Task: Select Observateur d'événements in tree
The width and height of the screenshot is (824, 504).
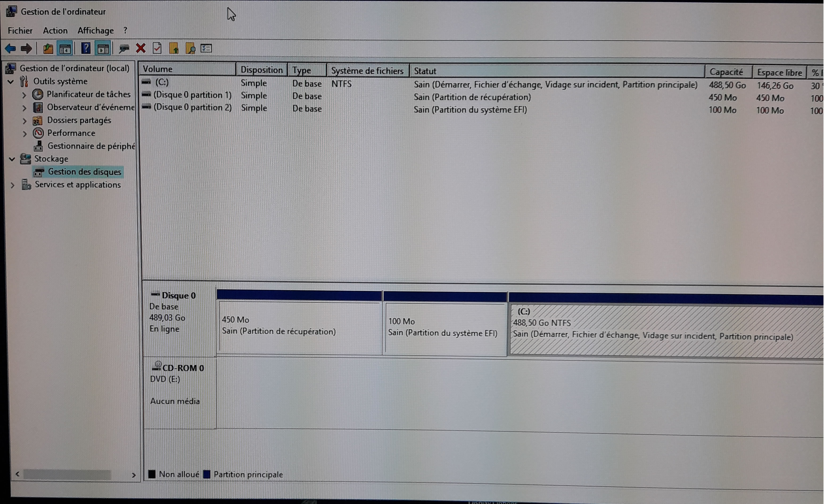Action: [91, 107]
